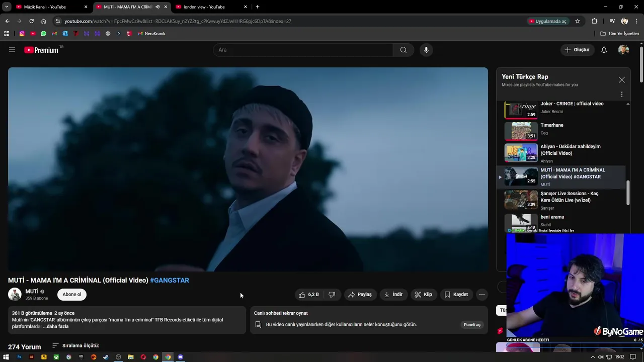Reload the page
The width and height of the screenshot is (644, 362).
[x=31, y=21]
